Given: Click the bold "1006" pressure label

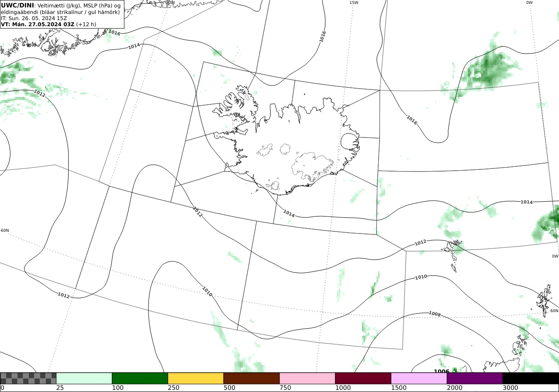Looking at the screenshot, I should 442,371.
